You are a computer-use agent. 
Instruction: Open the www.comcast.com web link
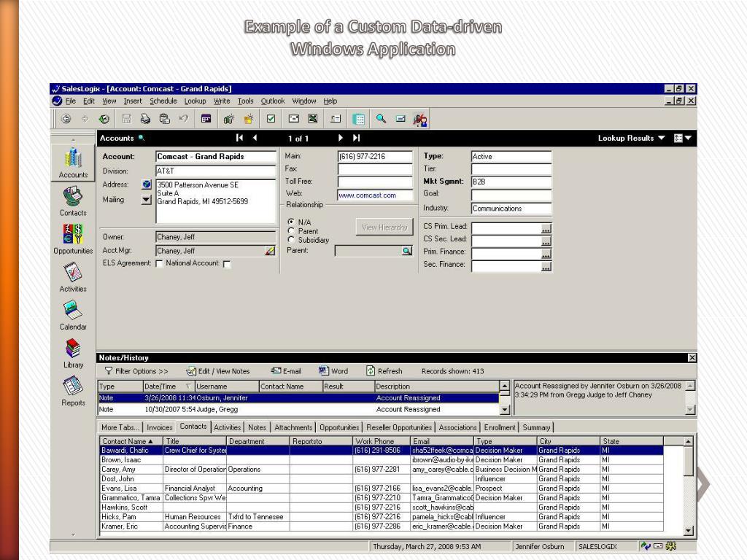367,195
